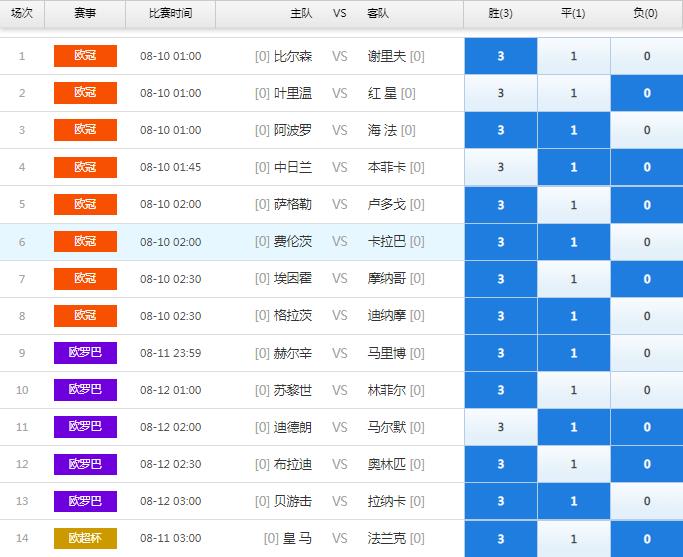Image resolution: width=683 pixels, height=557 pixels.
Task: Toggle draw (1) for 赫尔辛 vs 马里博
Action: (574, 353)
